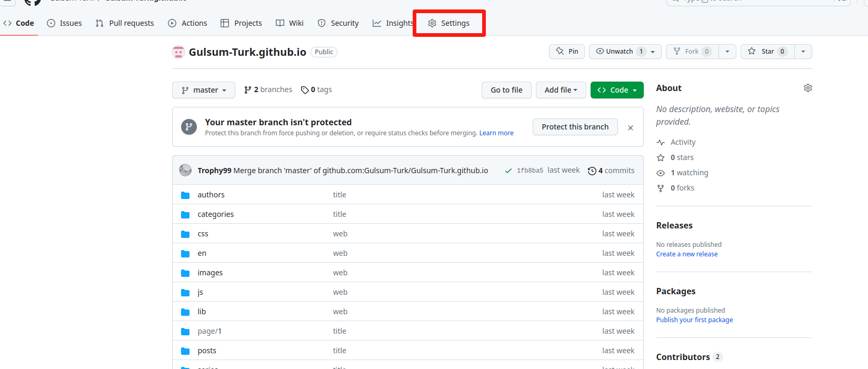This screenshot has height=369, width=868.
Task: Click 'web' commit message for lib
Action: pyautogui.click(x=340, y=312)
